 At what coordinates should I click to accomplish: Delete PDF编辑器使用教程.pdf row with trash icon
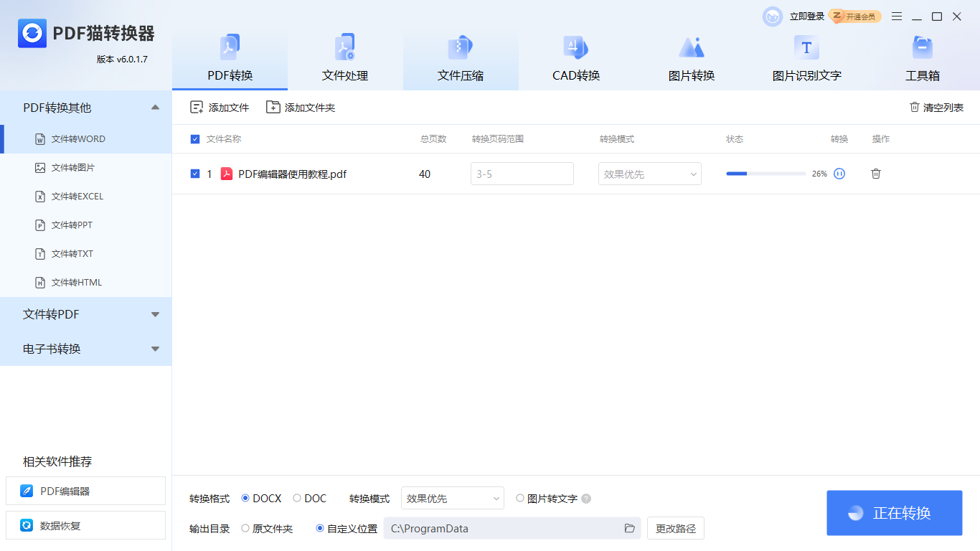point(876,174)
